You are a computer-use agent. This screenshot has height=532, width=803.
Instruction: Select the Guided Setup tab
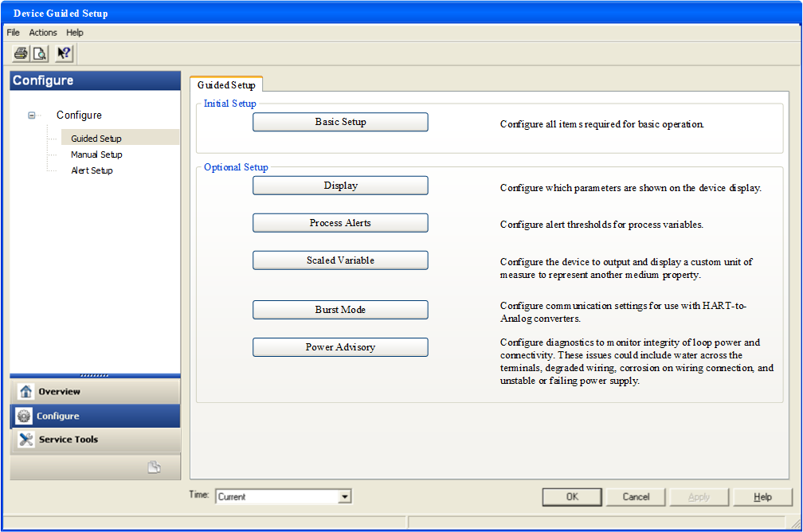[225, 85]
